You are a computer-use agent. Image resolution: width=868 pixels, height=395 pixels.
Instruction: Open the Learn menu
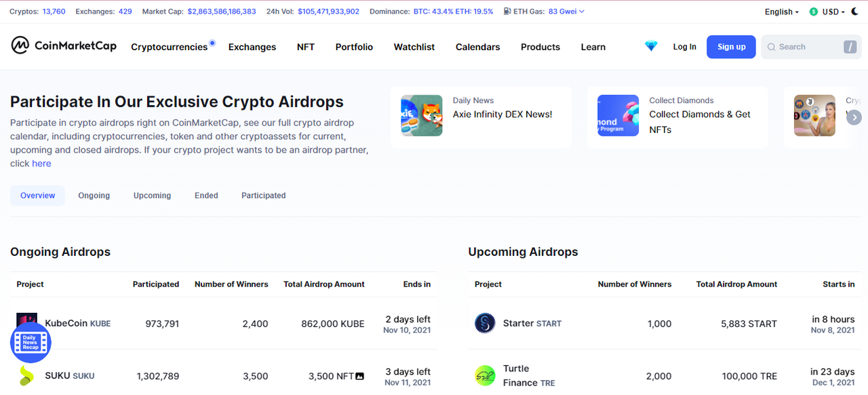tap(593, 47)
